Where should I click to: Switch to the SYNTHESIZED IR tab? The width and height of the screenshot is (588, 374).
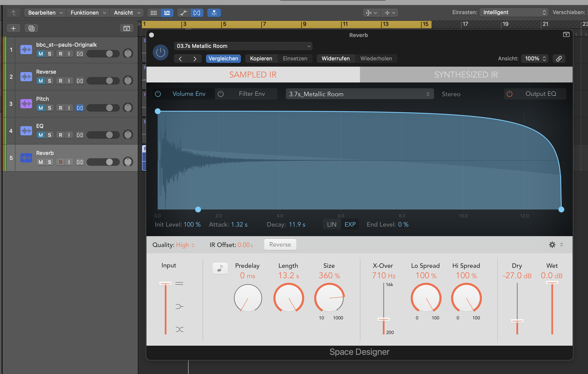[x=466, y=75]
